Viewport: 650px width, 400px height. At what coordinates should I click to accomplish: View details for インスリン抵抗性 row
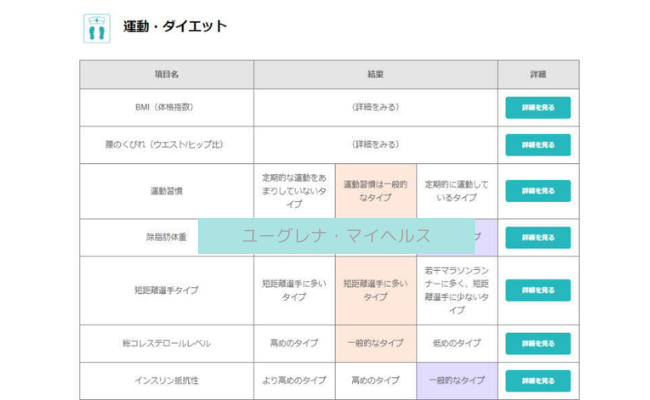538,381
